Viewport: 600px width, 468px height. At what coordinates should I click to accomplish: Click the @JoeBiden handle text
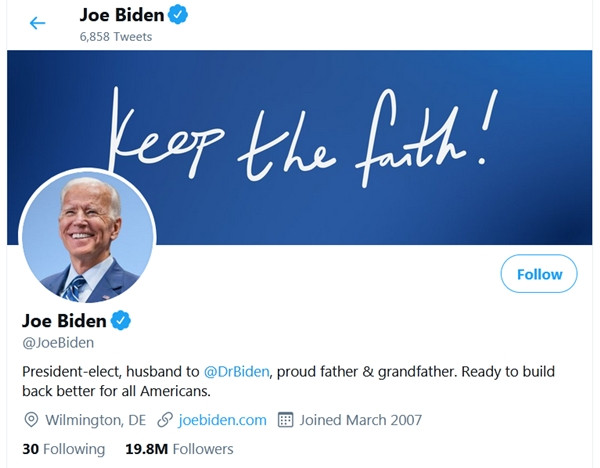click(58, 343)
